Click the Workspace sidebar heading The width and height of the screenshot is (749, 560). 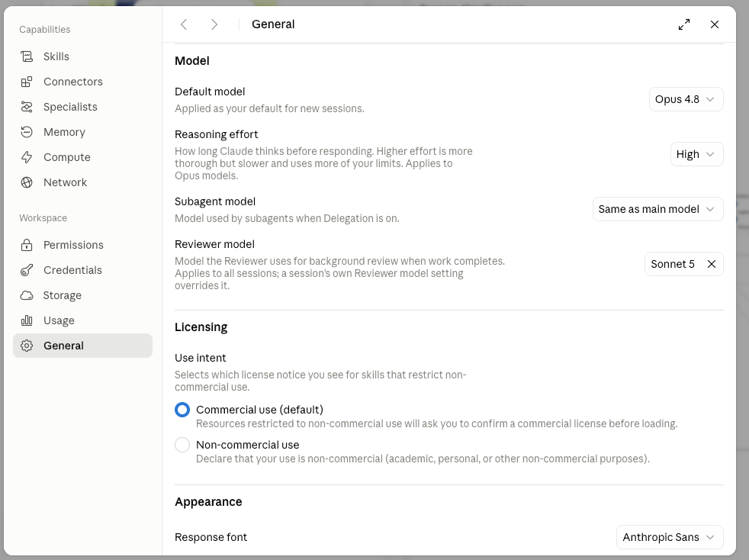click(43, 218)
